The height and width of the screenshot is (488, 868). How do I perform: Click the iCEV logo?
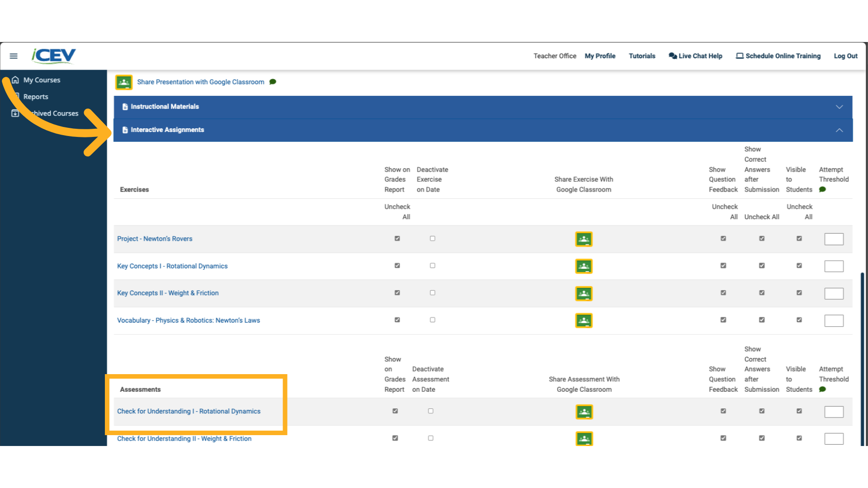(x=53, y=56)
